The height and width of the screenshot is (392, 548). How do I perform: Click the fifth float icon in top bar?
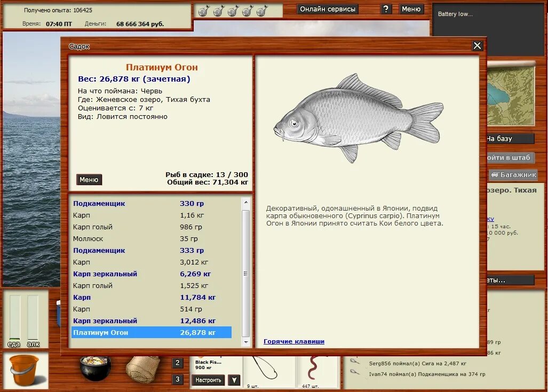click(x=261, y=11)
